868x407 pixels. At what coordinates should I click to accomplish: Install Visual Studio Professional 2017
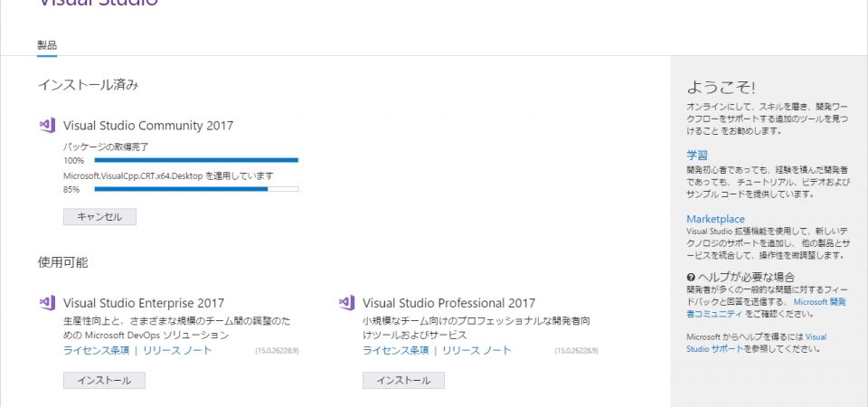click(x=403, y=381)
